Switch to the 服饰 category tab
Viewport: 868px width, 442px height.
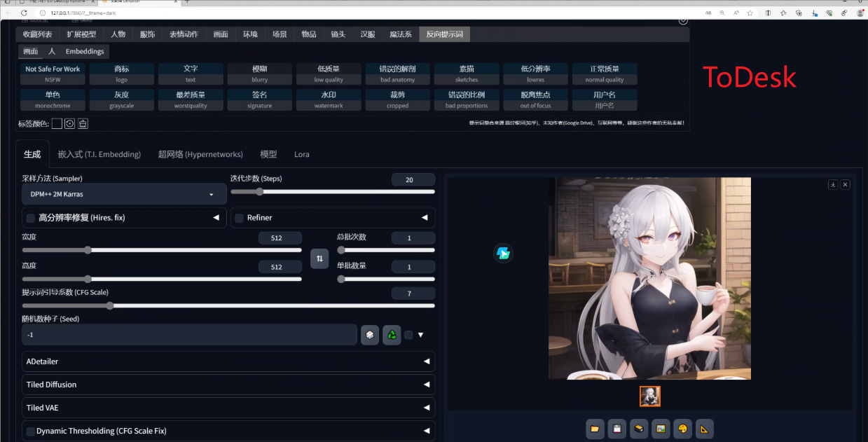(147, 34)
